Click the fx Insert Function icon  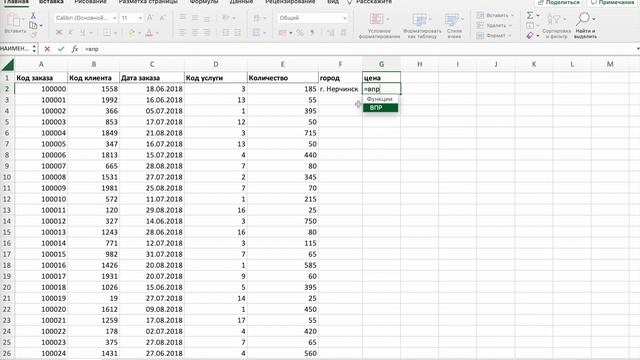click(75, 49)
